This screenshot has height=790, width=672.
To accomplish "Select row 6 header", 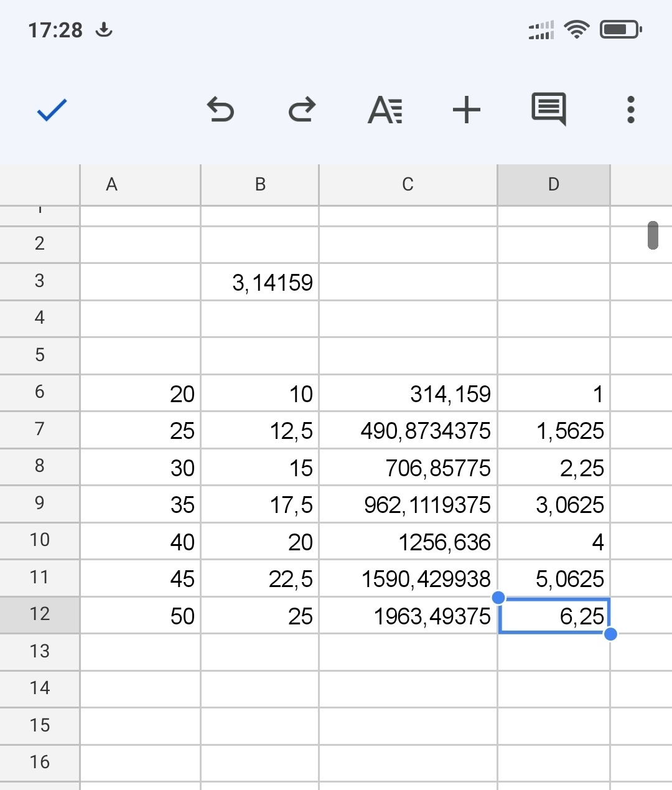I will tap(40, 392).
